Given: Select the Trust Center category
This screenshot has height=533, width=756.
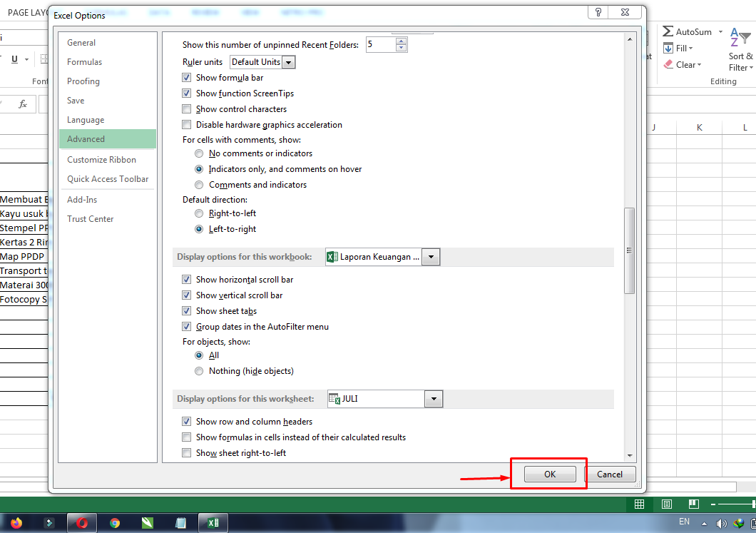Looking at the screenshot, I should 90,218.
